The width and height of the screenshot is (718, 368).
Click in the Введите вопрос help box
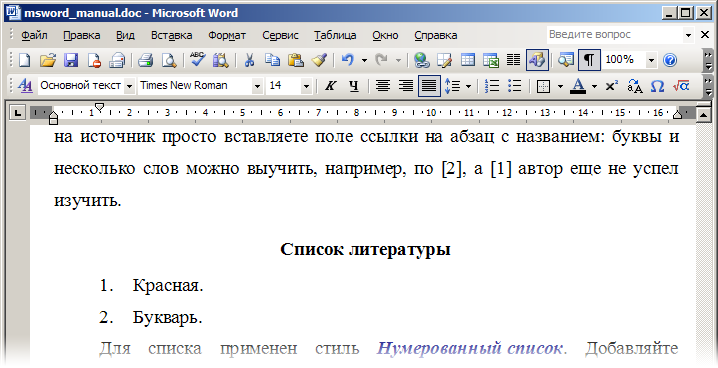click(x=614, y=35)
